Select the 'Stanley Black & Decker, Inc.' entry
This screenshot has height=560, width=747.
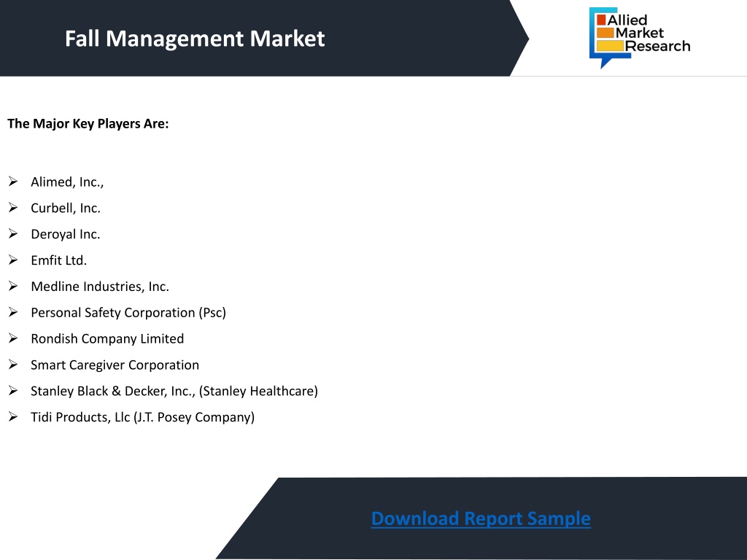[174, 391]
